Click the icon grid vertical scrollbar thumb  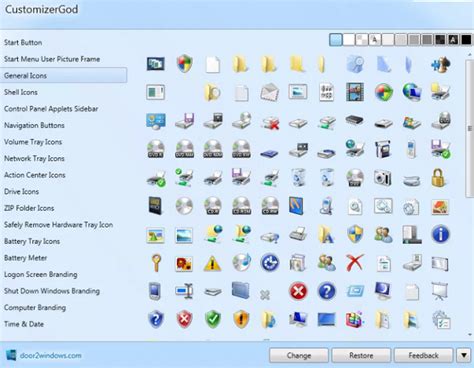(470, 128)
